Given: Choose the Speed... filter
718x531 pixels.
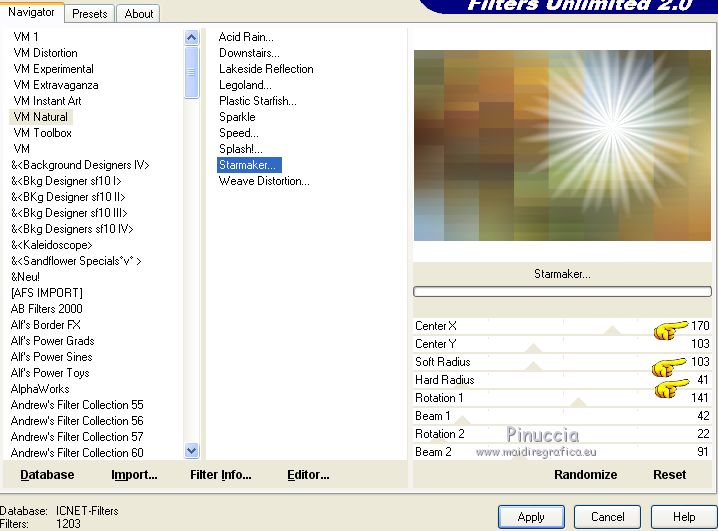Looking at the screenshot, I should click(239, 133).
